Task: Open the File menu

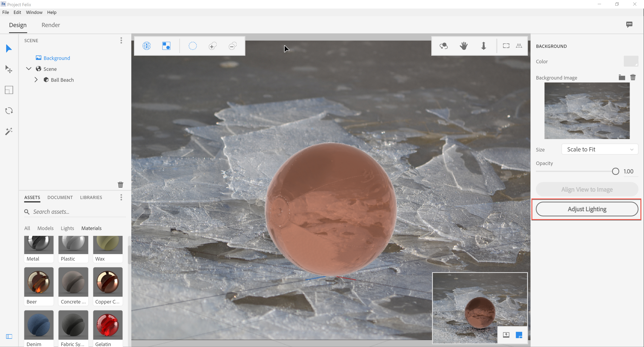Action: click(x=6, y=12)
